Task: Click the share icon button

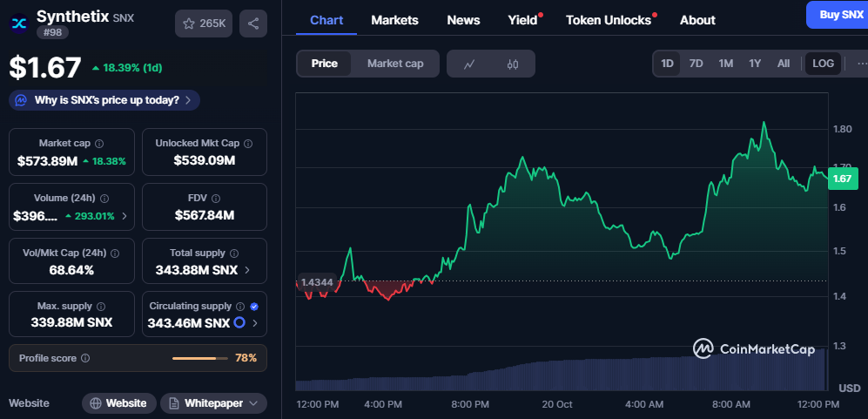Action: pyautogui.click(x=253, y=24)
